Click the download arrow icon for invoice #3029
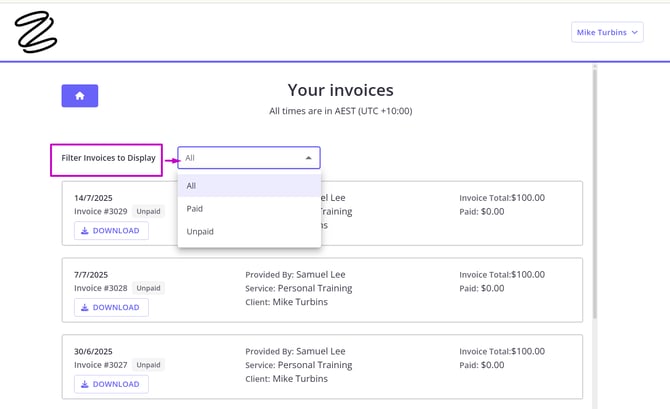Image resolution: width=670 pixels, height=409 pixels. click(x=85, y=231)
